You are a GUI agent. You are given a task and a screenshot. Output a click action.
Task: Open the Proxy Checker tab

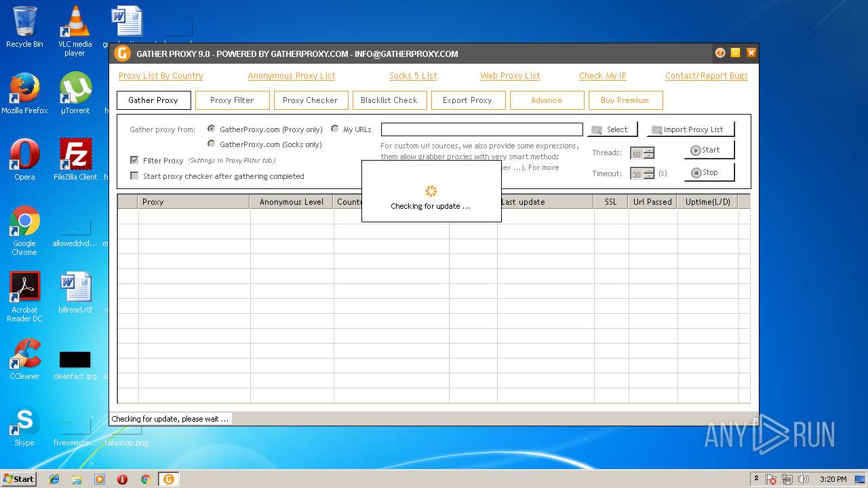tap(311, 100)
